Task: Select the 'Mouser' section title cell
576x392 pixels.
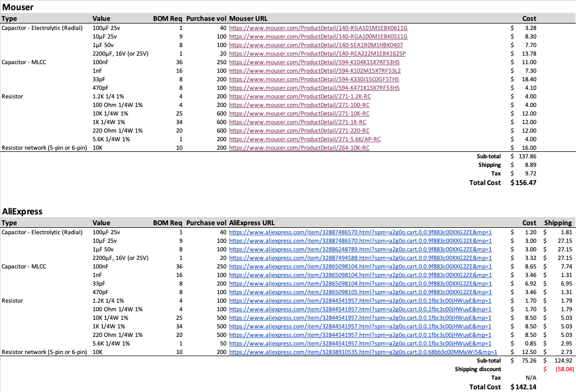Action: (x=18, y=7)
